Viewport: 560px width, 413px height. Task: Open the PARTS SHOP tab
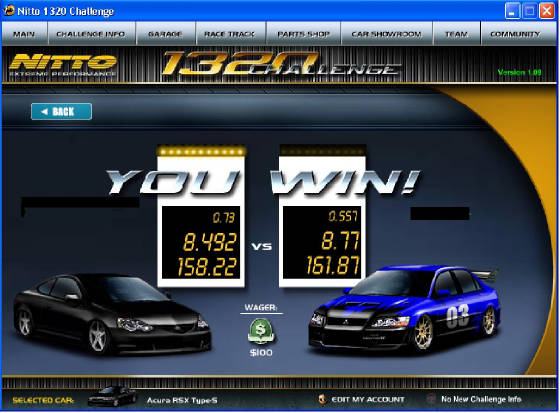(x=304, y=34)
